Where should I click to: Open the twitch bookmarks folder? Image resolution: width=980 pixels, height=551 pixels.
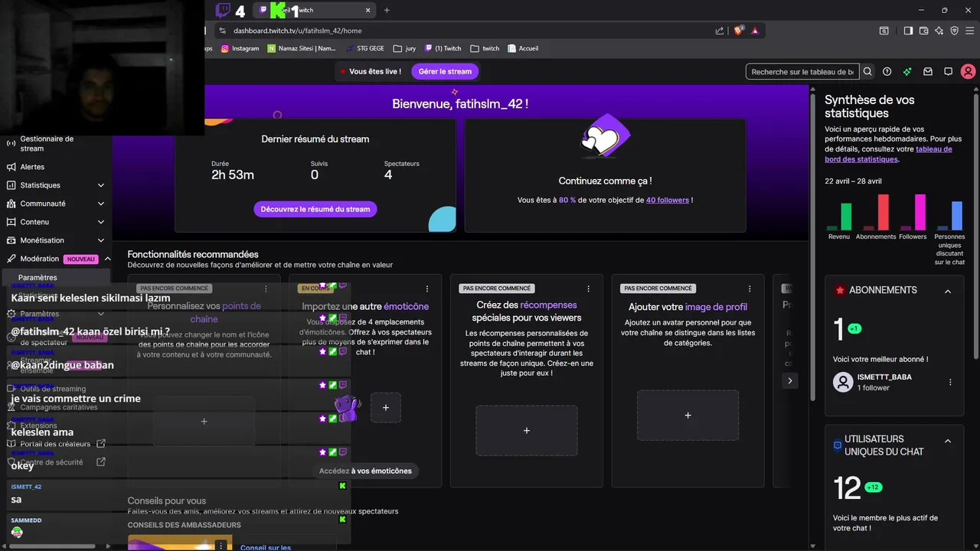pyautogui.click(x=485, y=48)
